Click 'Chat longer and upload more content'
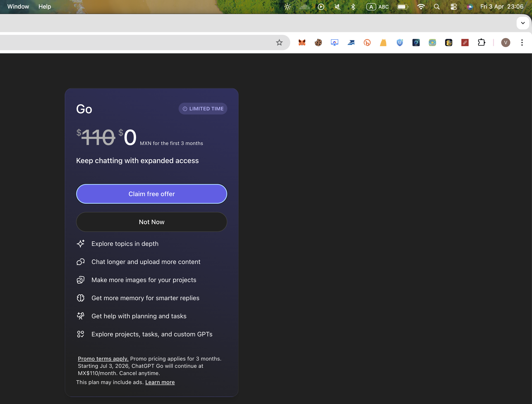The image size is (532, 404). 146,262
